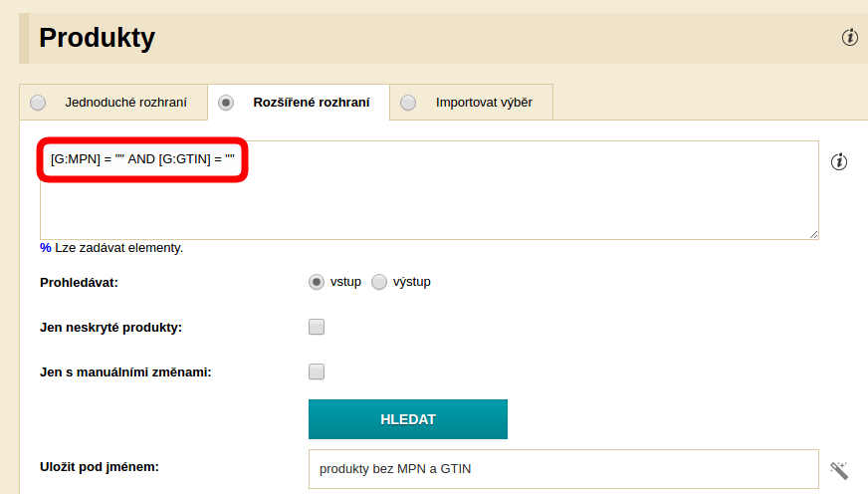Focus the query textarea with the MPN and GTIN condition
Screen dimensions: 868x494
[x=429, y=190]
